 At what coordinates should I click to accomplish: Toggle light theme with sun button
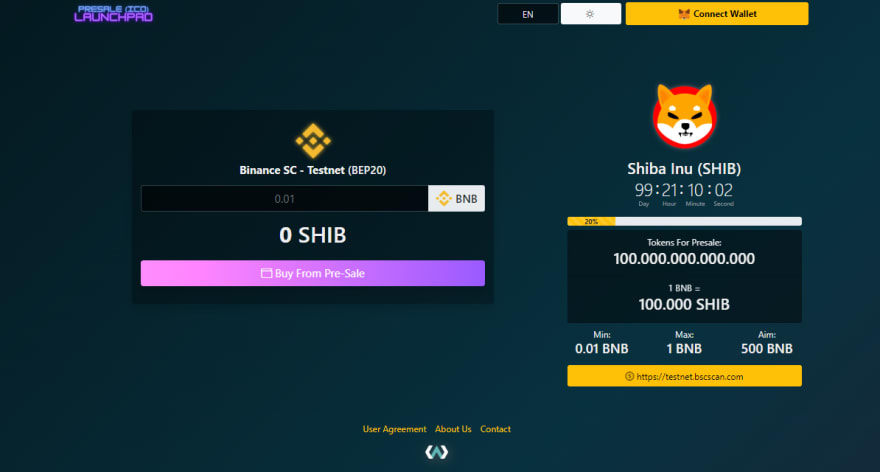click(x=590, y=14)
